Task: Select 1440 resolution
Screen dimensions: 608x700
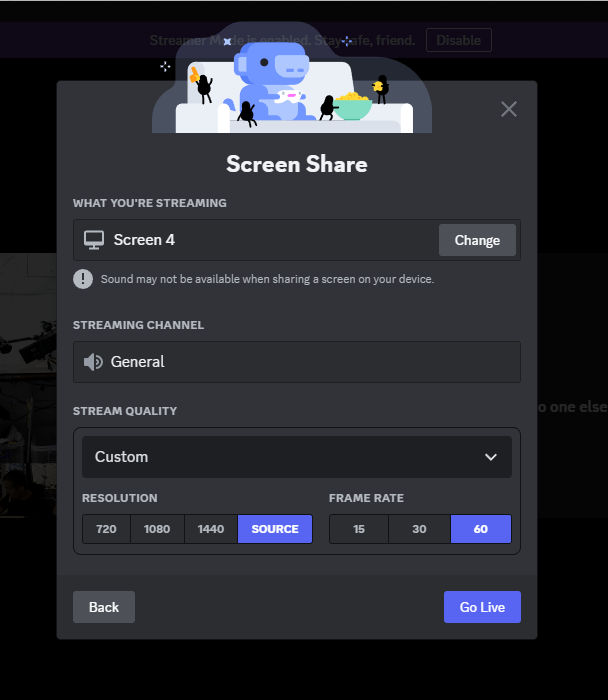Action: pos(211,529)
